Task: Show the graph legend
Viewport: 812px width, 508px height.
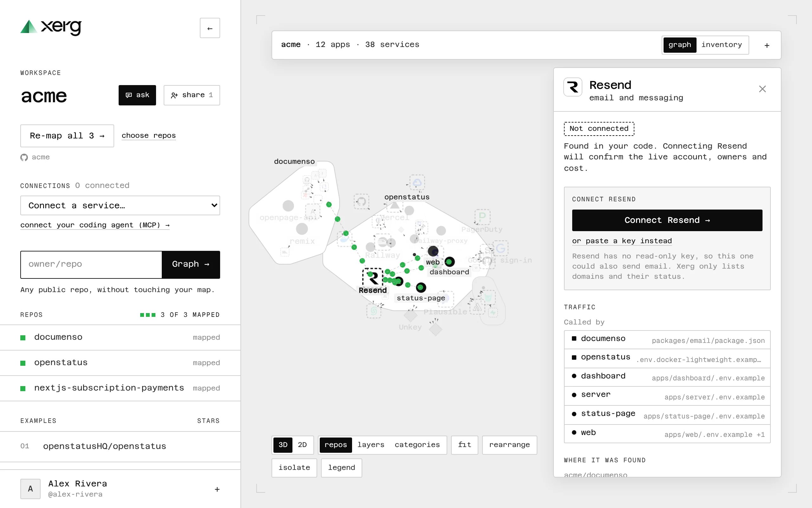Action: click(x=341, y=468)
